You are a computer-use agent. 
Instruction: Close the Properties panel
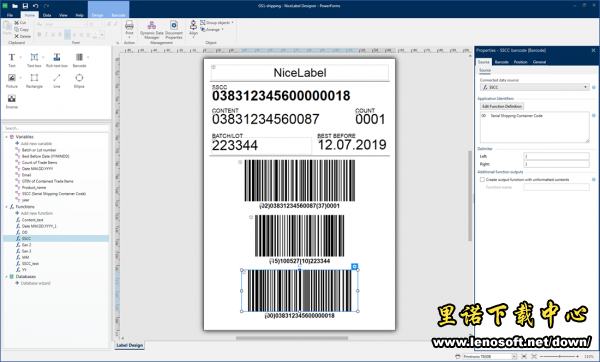tap(593, 50)
